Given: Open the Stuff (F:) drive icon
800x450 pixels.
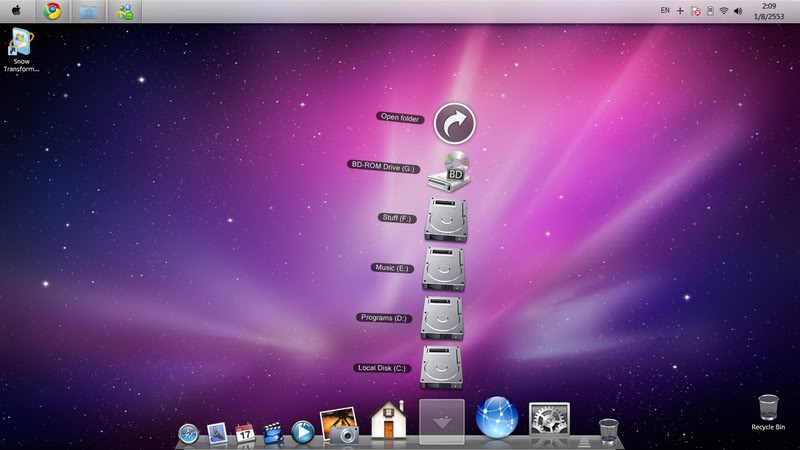Looking at the screenshot, I should click(x=446, y=220).
